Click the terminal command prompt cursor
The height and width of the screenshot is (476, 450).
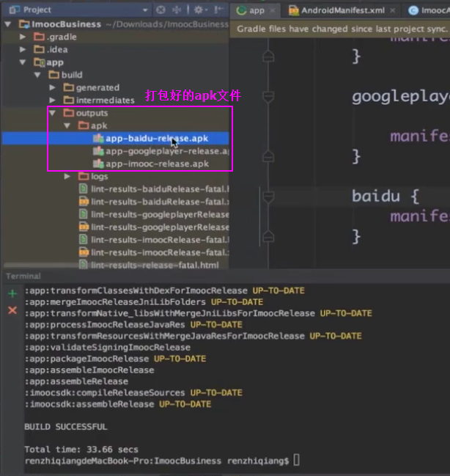(297, 460)
